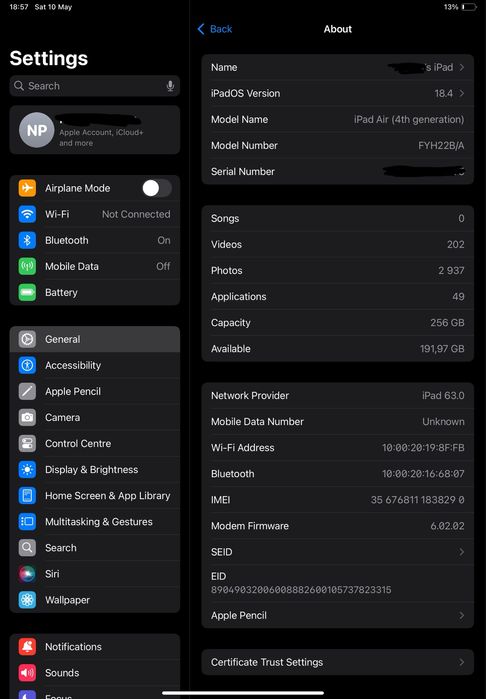This screenshot has width=486, height=699.
Task: Tap Model Name iPad Air (4th generation)
Action: coord(338,119)
